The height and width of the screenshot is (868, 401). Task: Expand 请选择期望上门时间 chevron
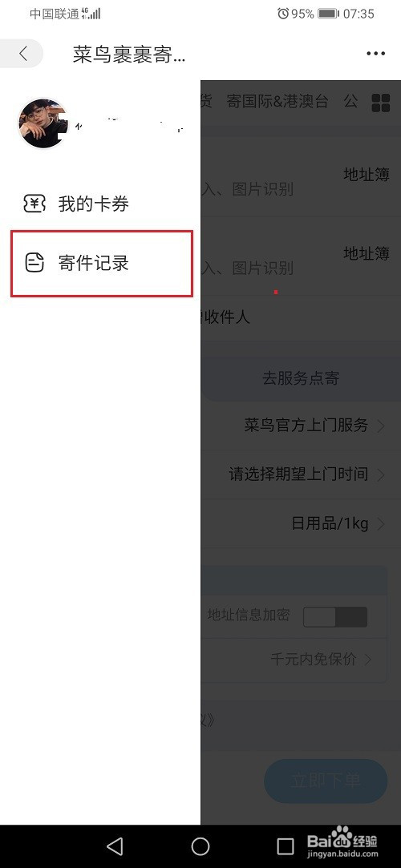click(x=381, y=475)
